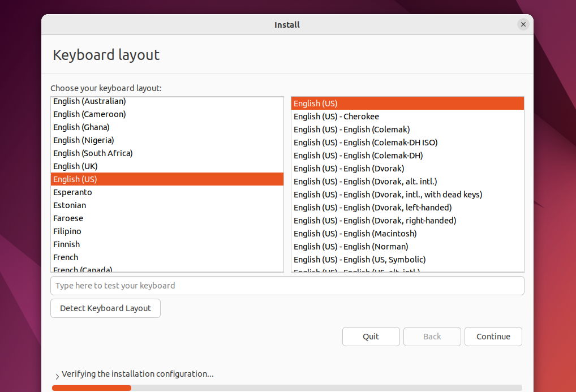This screenshot has width=576, height=392.
Task: Choose Finnish from the layout list
Action: [167, 244]
